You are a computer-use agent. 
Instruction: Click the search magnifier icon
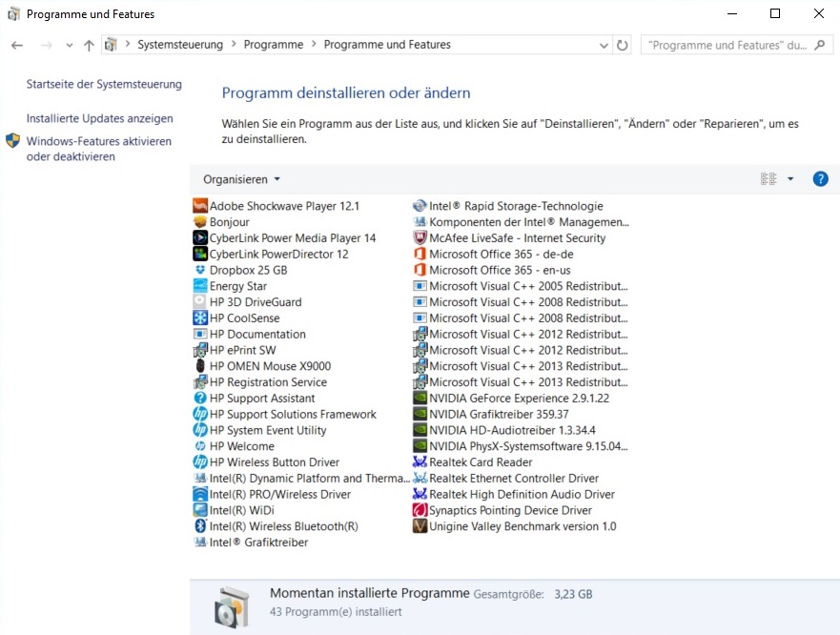tap(820, 45)
